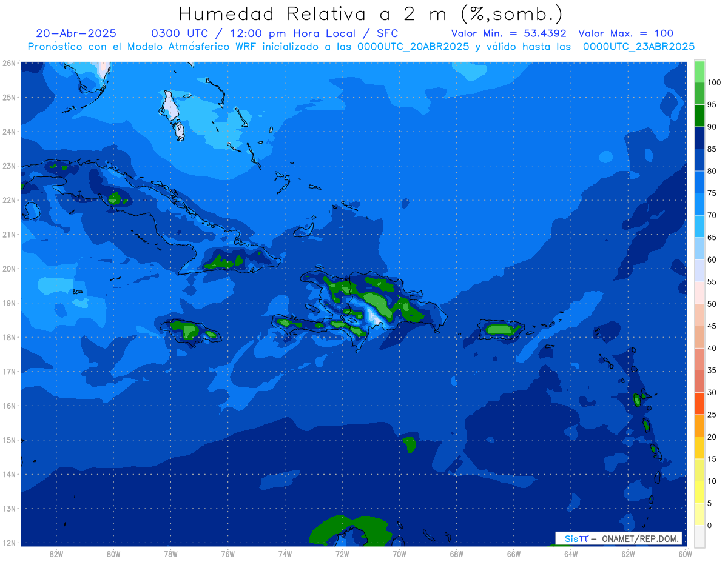
Task: Click the legend scale label '5'
Action: coord(709,503)
